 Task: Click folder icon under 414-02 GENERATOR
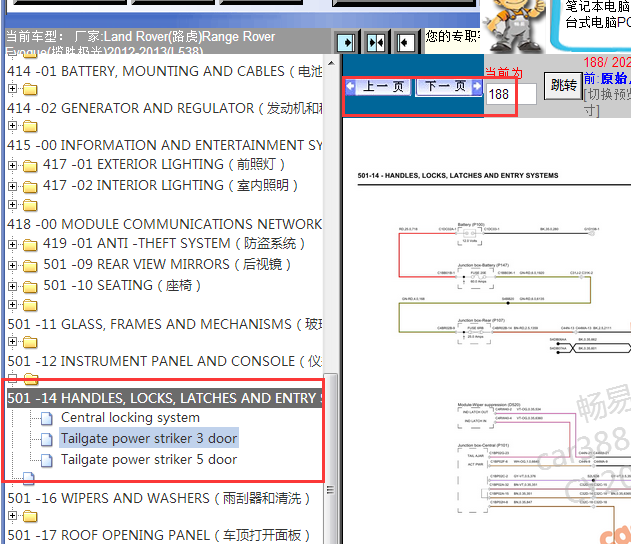(x=30, y=126)
